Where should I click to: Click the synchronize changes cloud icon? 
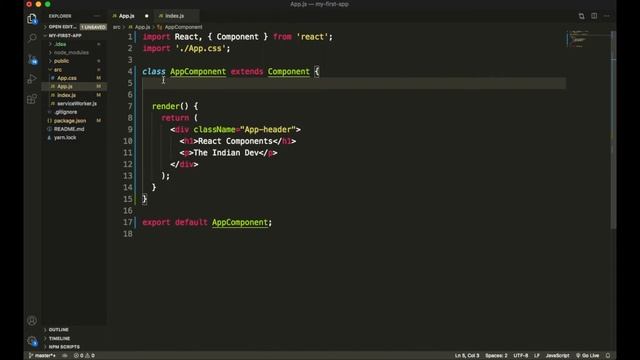64,356
